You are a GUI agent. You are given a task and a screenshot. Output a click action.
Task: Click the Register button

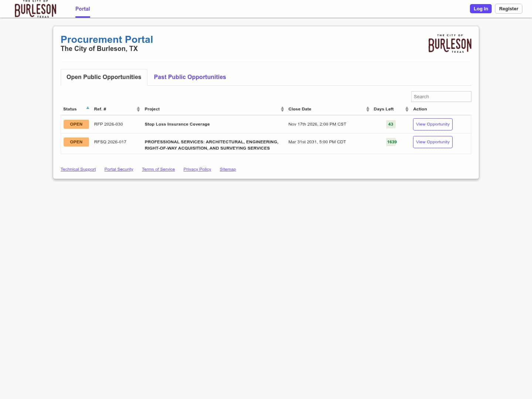pos(508,8)
